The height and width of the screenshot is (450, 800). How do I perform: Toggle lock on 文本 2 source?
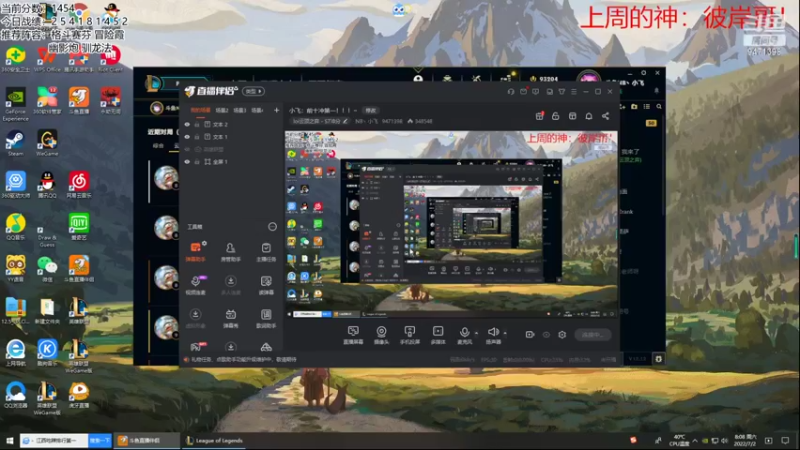click(x=197, y=124)
